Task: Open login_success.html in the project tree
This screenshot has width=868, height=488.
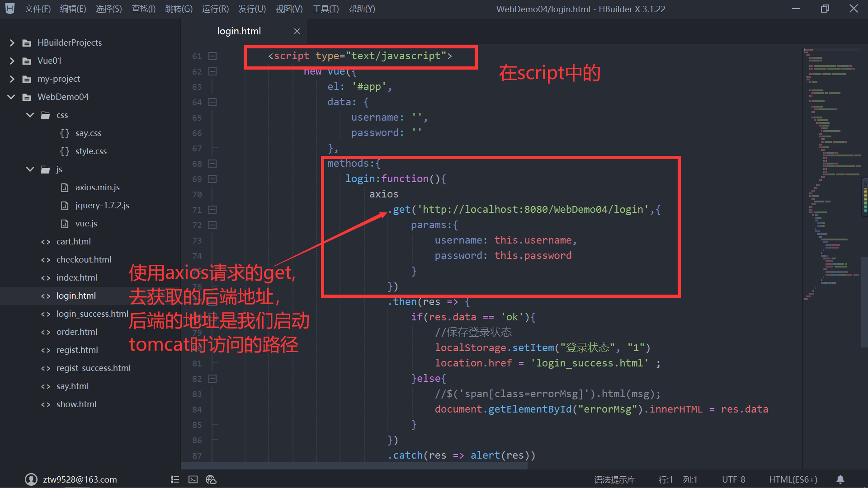Action: (x=92, y=314)
